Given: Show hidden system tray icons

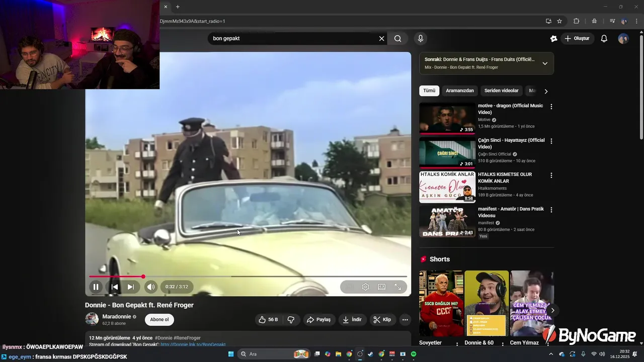Looking at the screenshot, I should (x=551, y=354).
